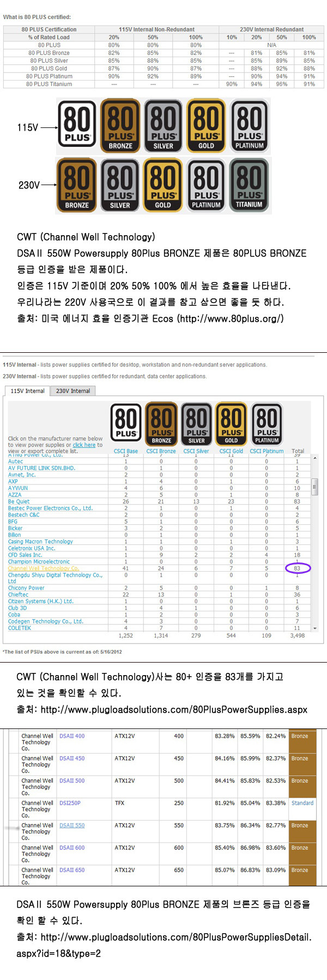Click the 3,498 grand total value

[298, 635]
